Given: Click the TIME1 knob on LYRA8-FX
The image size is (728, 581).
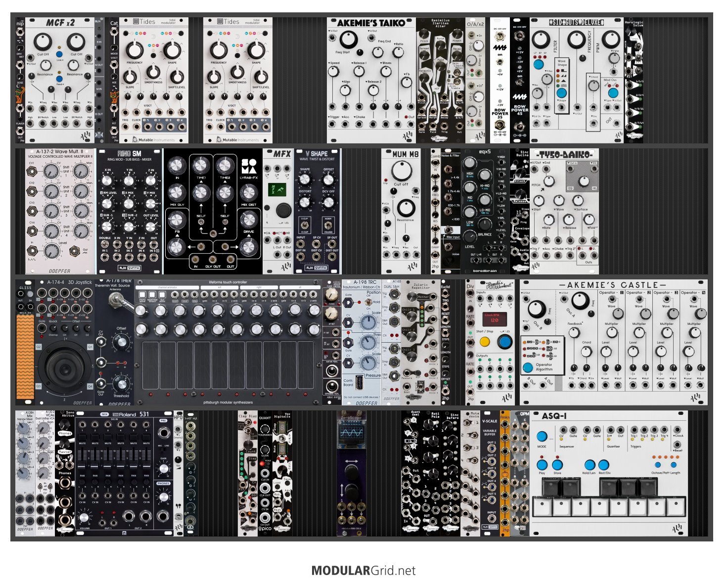Looking at the screenshot, I should 200,167.
